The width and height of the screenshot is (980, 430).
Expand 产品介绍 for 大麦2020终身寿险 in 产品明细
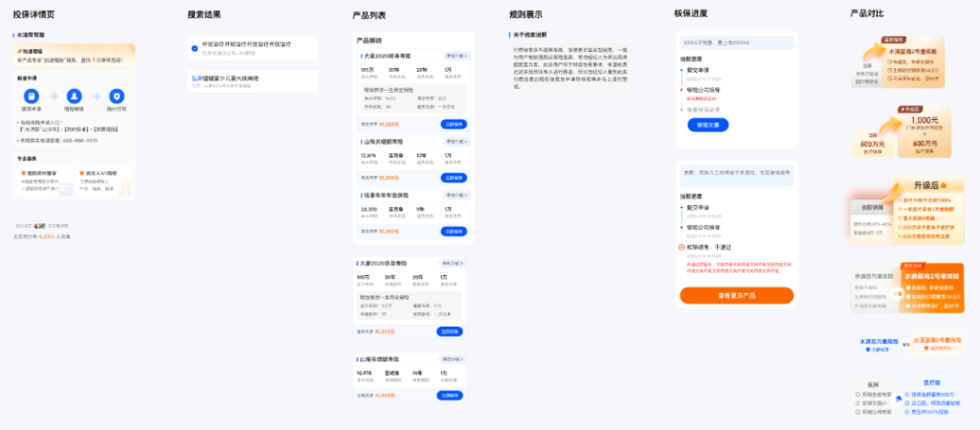point(456,57)
